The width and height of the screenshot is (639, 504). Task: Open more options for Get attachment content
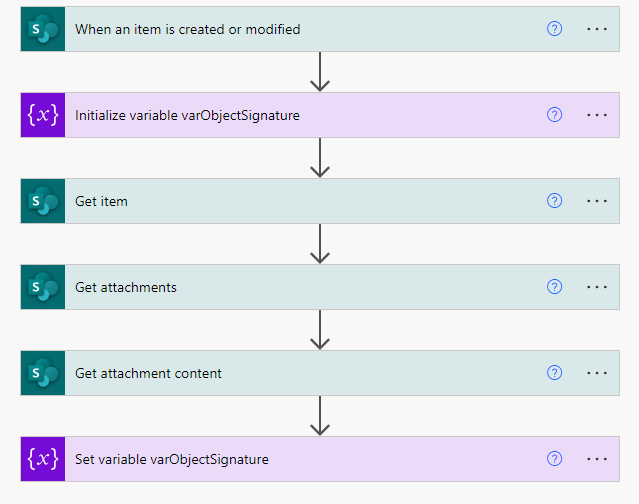[597, 373]
